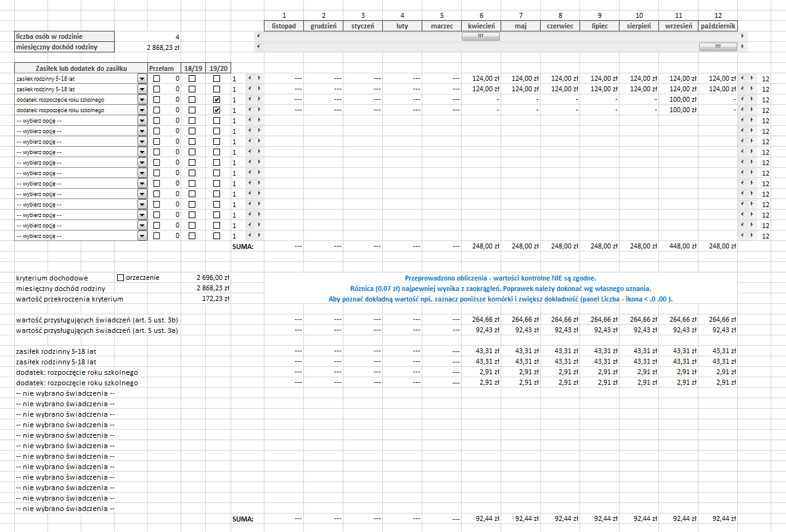
Task: Select the 'maj' month header
Action: (x=520, y=26)
